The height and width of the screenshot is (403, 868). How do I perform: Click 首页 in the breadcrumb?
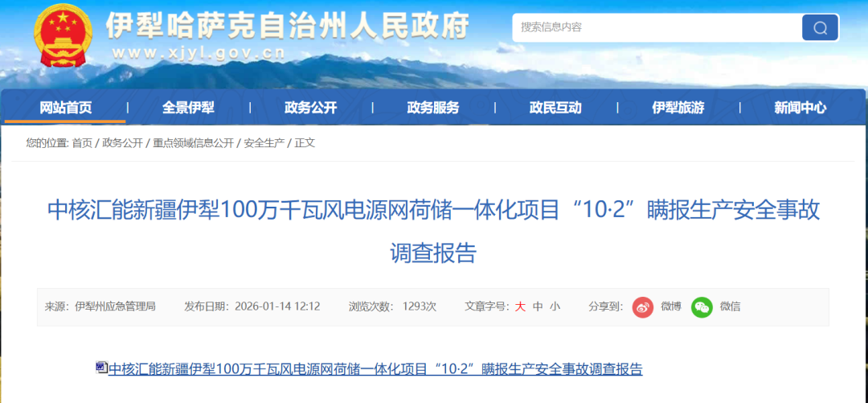tap(83, 143)
